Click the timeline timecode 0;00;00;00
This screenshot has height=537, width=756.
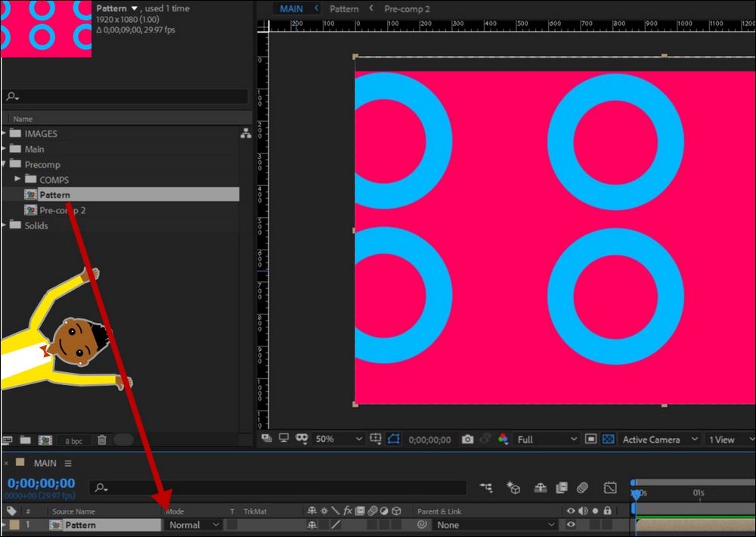[x=42, y=483]
